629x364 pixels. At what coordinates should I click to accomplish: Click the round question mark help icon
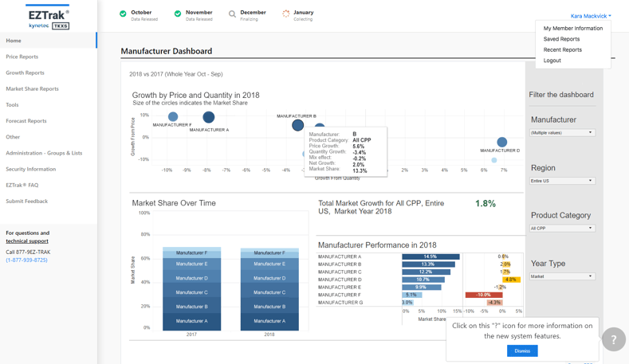tap(613, 339)
